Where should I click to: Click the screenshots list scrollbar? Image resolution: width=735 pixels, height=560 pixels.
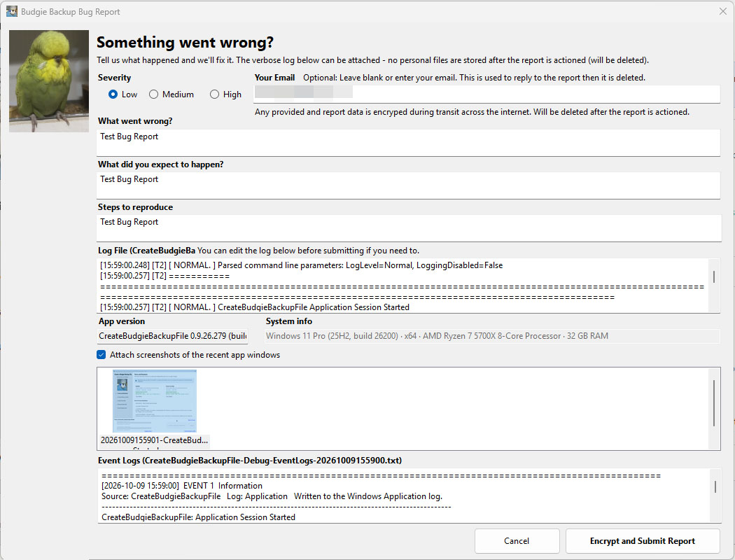tap(714, 403)
